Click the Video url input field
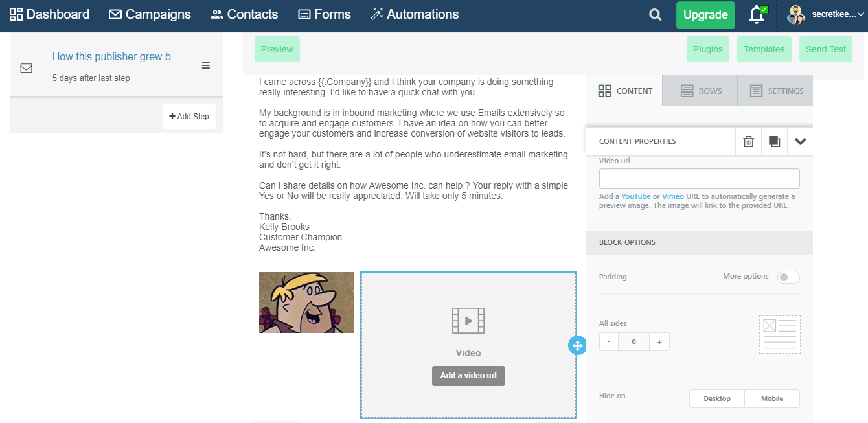Screen dimensions: 868x423 [x=700, y=179]
